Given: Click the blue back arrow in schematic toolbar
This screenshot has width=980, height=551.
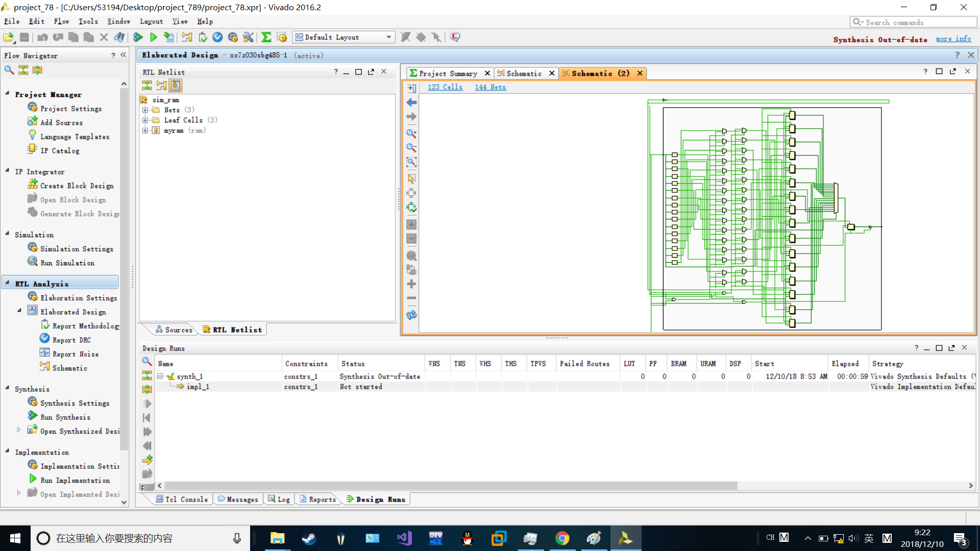Looking at the screenshot, I should coord(411,103).
